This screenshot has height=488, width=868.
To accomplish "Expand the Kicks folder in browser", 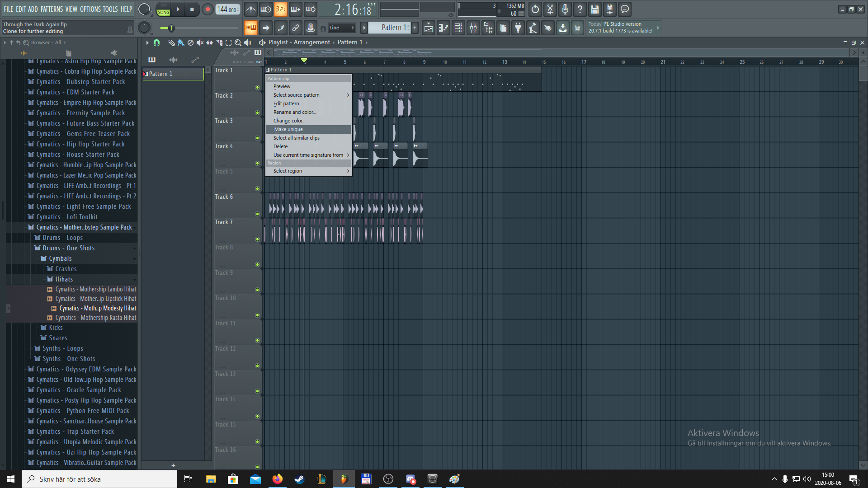I will (x=55, y=328).
